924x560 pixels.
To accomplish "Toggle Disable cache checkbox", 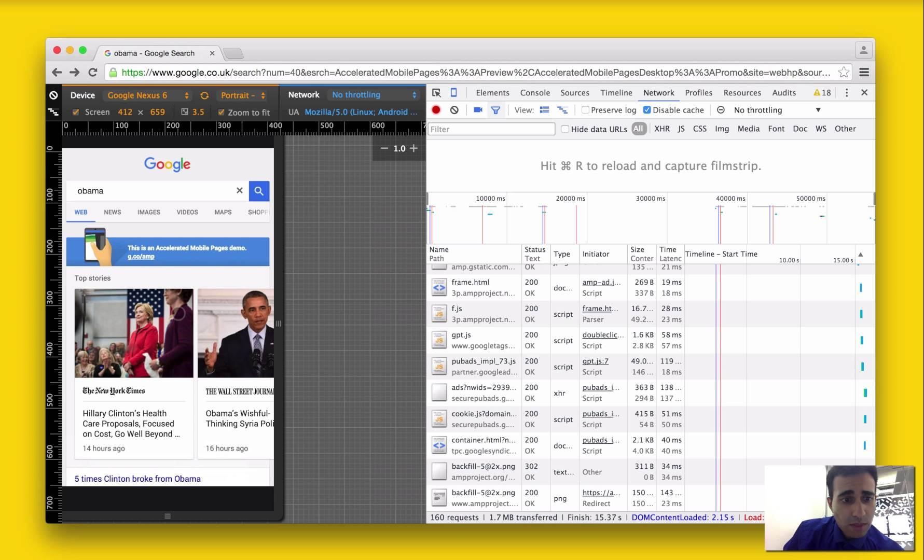I will (x=647, y=110).
